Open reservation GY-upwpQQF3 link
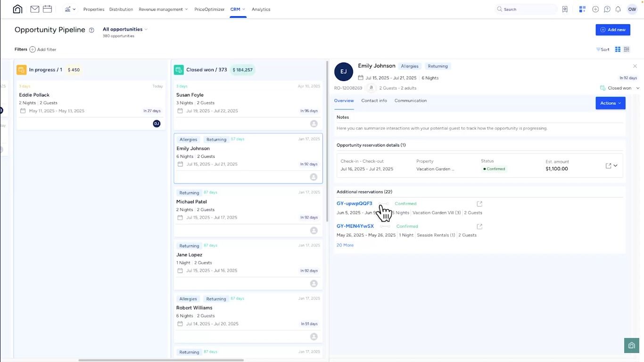 [x=355, y=204]
